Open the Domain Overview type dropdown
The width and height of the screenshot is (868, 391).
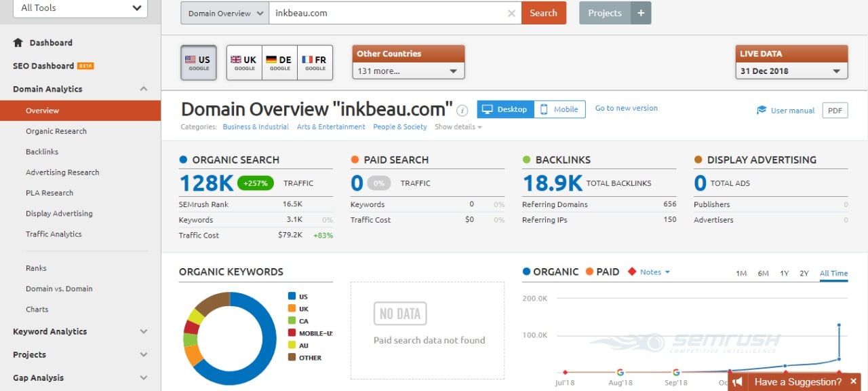[224, 13]
